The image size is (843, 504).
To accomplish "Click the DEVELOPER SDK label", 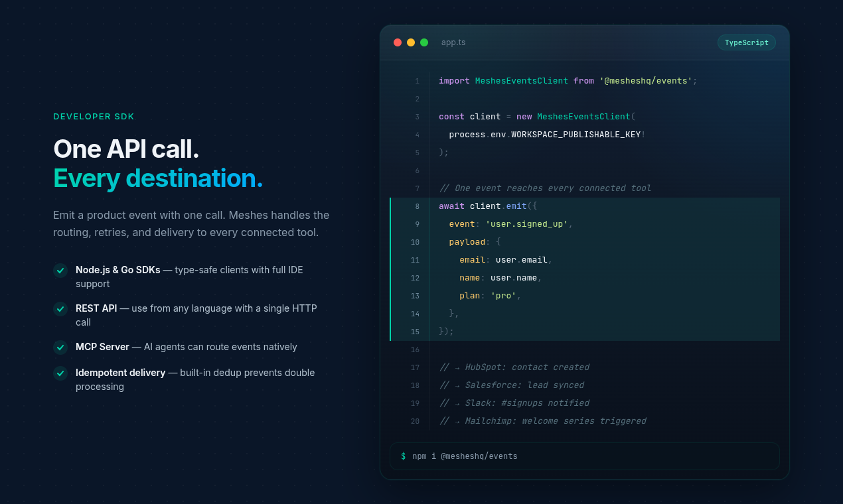I will click(94, 117).
